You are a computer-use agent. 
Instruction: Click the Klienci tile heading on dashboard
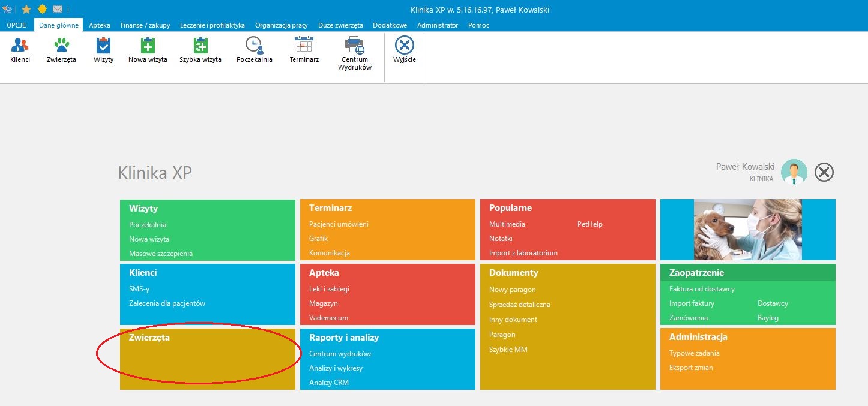[143, 273]
